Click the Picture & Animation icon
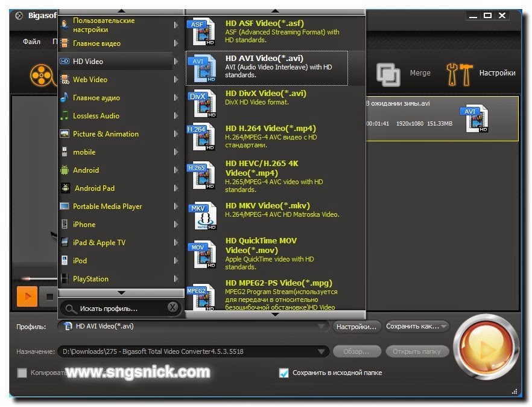The image size is (532, 407). click(x=65, y=133)
